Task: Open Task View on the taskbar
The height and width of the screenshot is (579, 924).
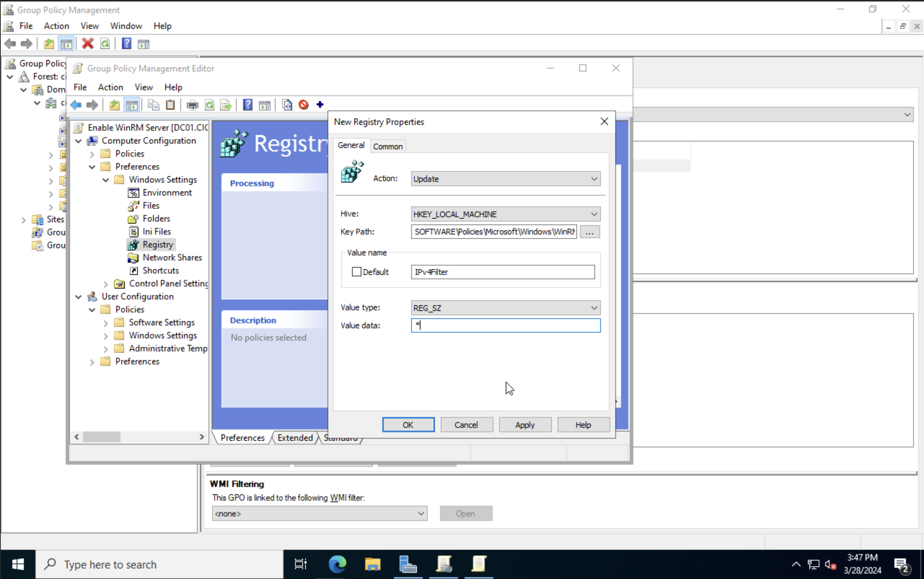Action: (x=301, y=564)
